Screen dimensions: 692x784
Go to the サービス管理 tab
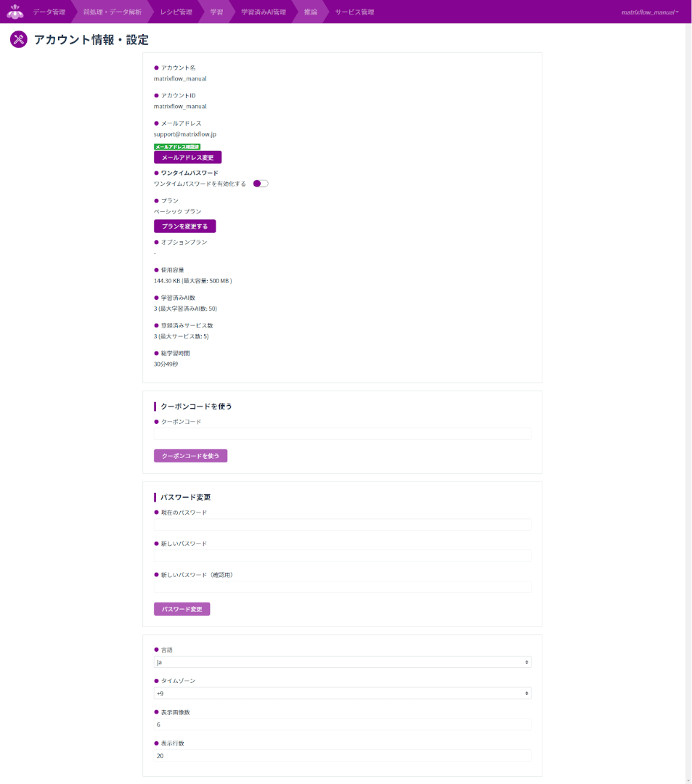(354, 12)
